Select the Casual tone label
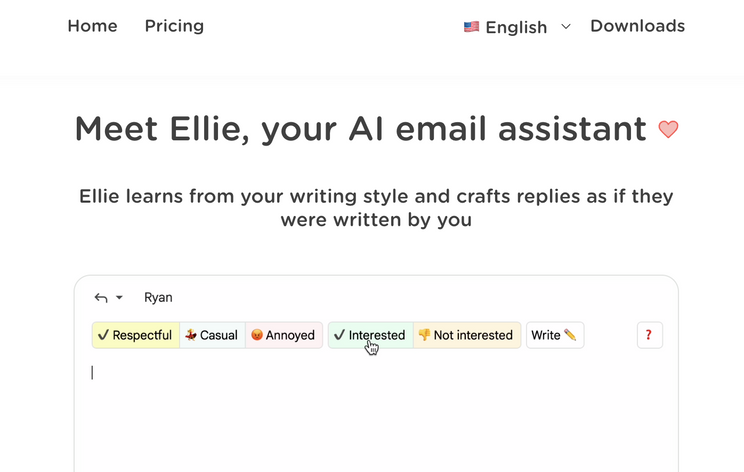This screenshot has width=744, height=472. click(219, 335)
